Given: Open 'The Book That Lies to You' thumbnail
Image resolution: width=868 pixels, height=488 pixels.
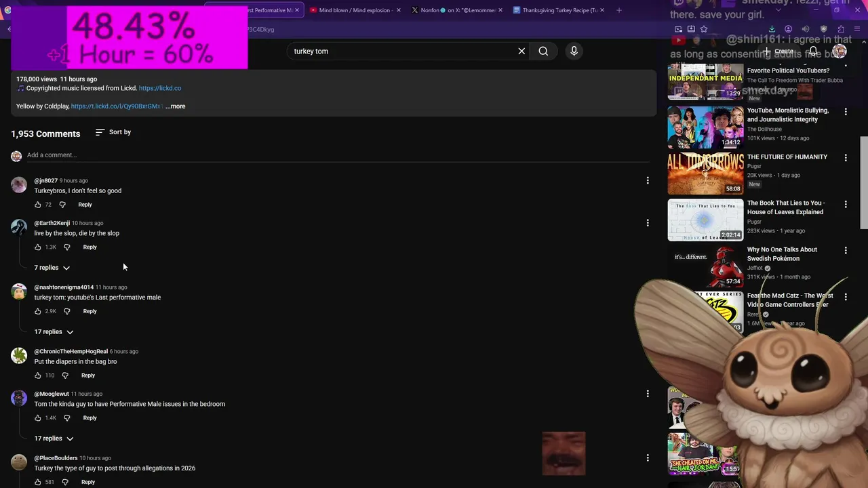Looking at the screenshot, I should click(x=705, y=220).
